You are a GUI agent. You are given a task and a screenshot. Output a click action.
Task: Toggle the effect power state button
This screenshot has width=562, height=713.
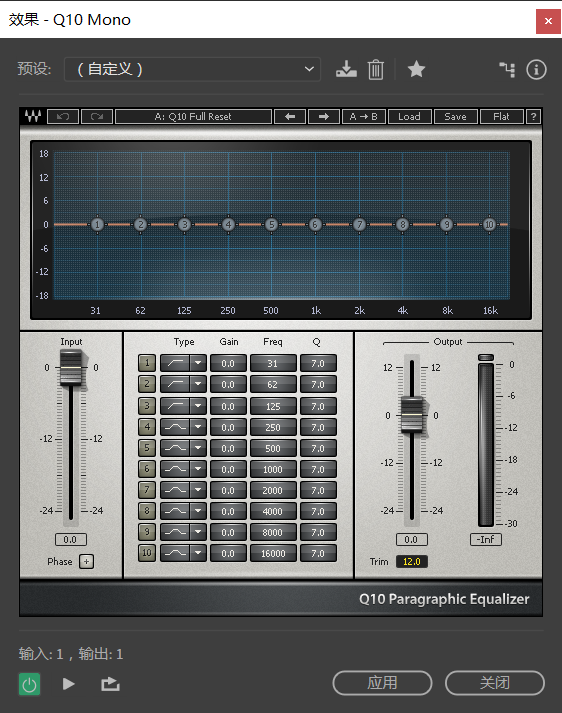point(30,684)
